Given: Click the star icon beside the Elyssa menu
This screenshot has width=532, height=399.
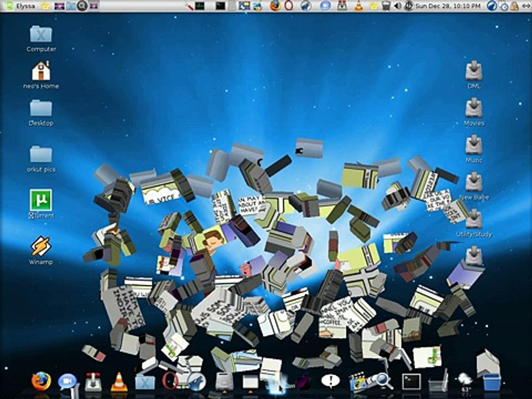Looking at the screenshot, I should point(45,6).
